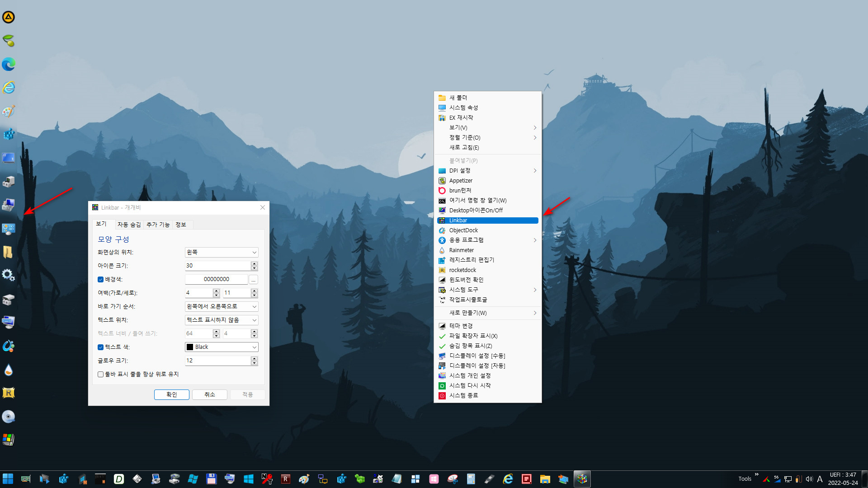
Task: Click white D icon on taskbar
Action: pyautogui.click(x=119, y=479)
